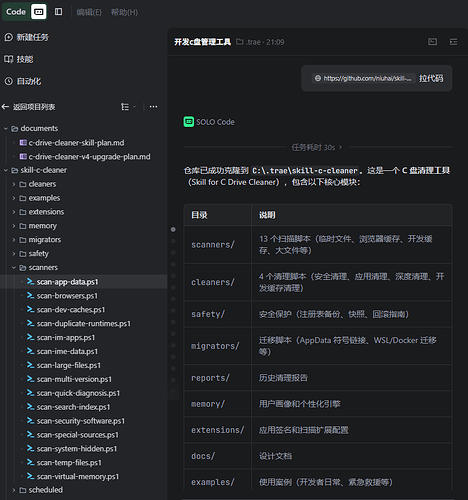Expand the 任务耗时 30s details
Viewport: 468px width, 500px height.
[x=317, y=147]
